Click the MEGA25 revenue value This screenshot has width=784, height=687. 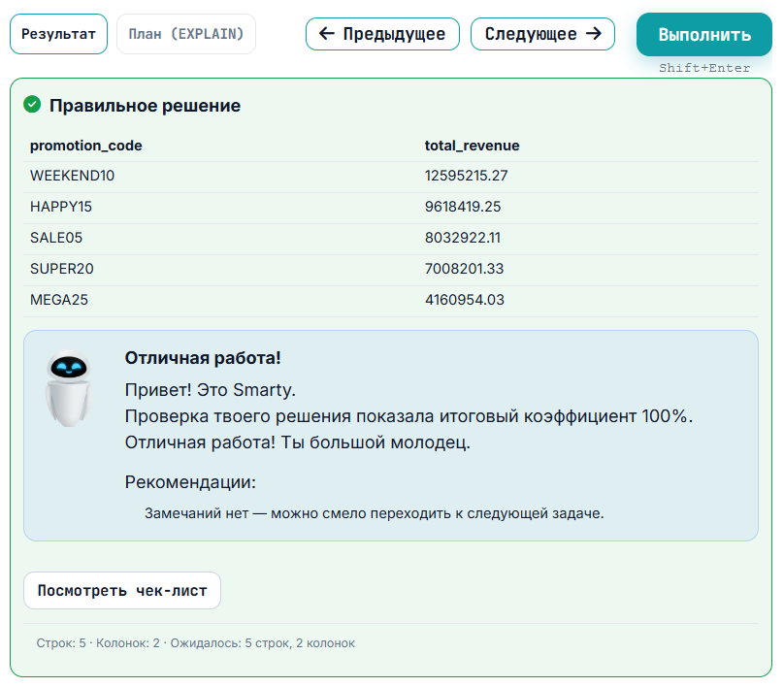point(465,300)
